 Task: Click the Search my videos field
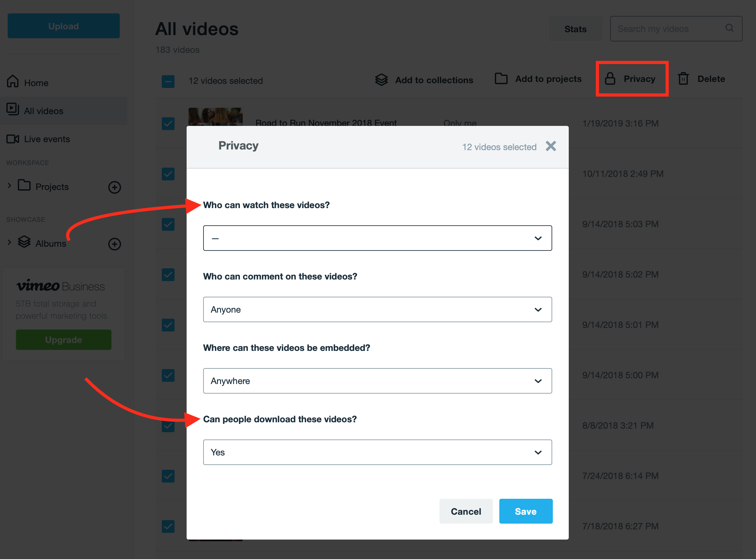[676, 29]
